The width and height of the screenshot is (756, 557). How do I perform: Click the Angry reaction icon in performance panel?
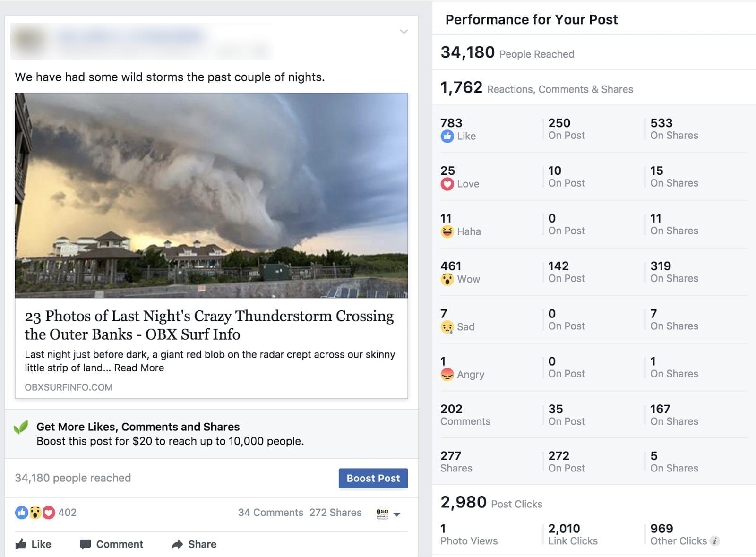[x=447, y=375]
